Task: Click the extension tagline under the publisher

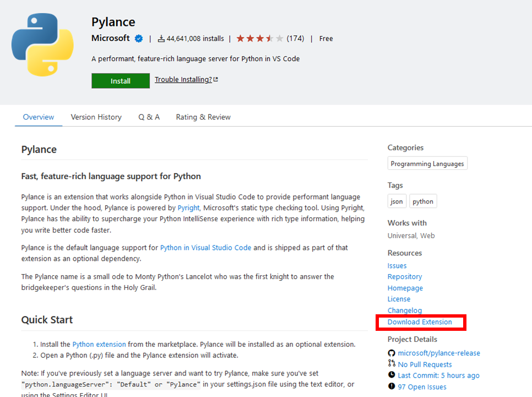Action: [196, 59]
